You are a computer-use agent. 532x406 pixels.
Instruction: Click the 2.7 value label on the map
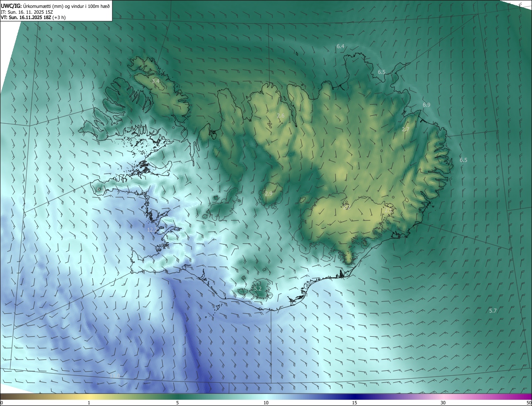point(406,130)
